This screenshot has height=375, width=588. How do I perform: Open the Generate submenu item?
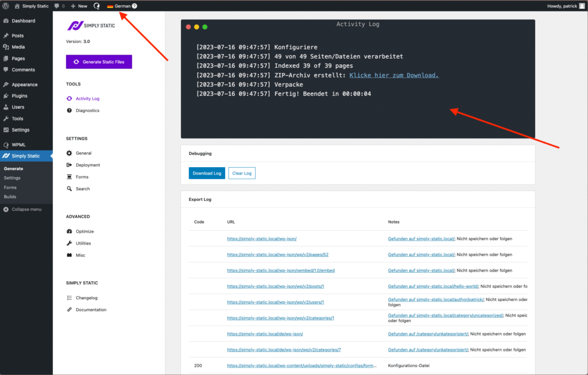point(14,169)
